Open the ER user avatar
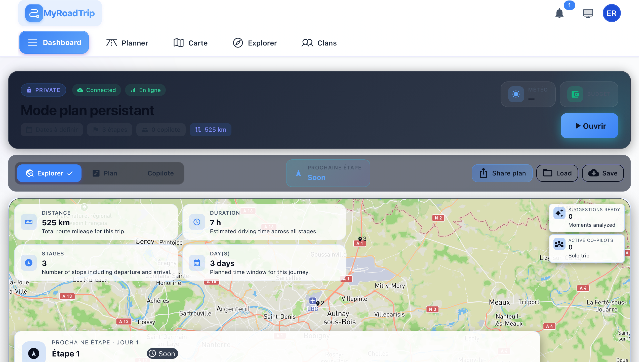The width and height of the screenshot is (644, 362). click(612, 13)
